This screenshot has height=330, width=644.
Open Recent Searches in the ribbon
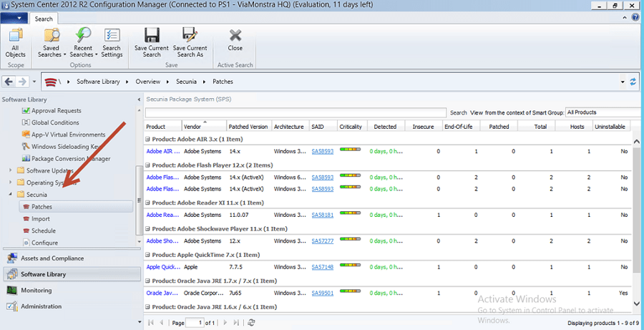click(x=82, y=43)
